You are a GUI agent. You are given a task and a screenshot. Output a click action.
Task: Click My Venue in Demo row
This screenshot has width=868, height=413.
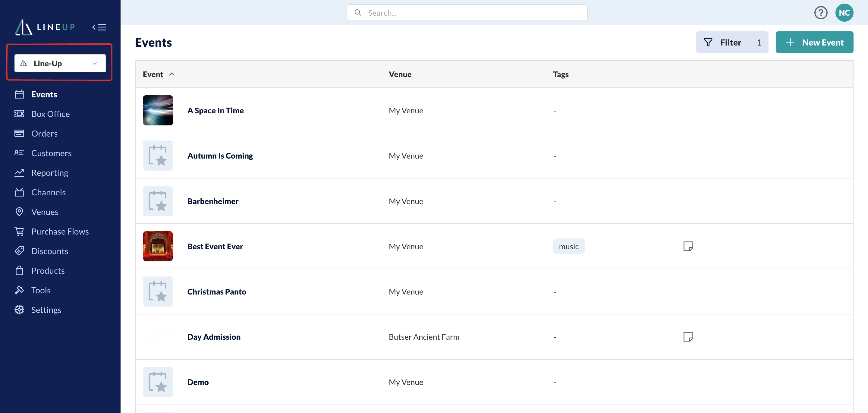(406, 382)
